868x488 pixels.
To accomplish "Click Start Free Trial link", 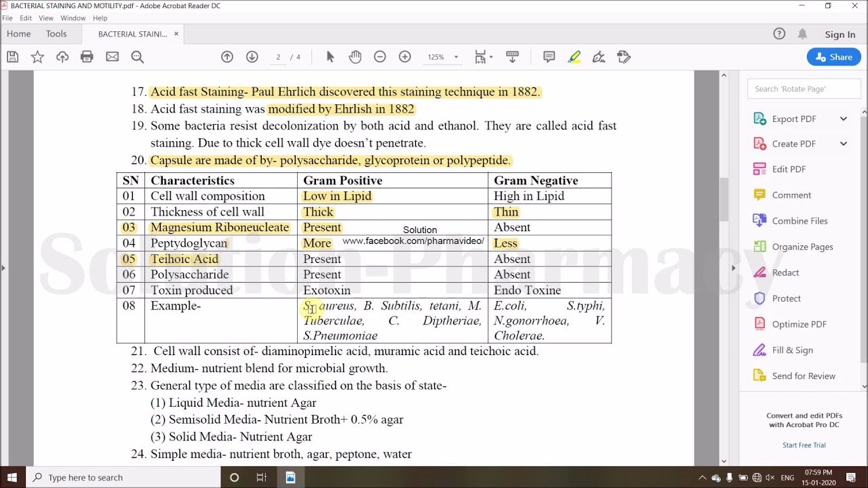I will [x=804, y=445].
